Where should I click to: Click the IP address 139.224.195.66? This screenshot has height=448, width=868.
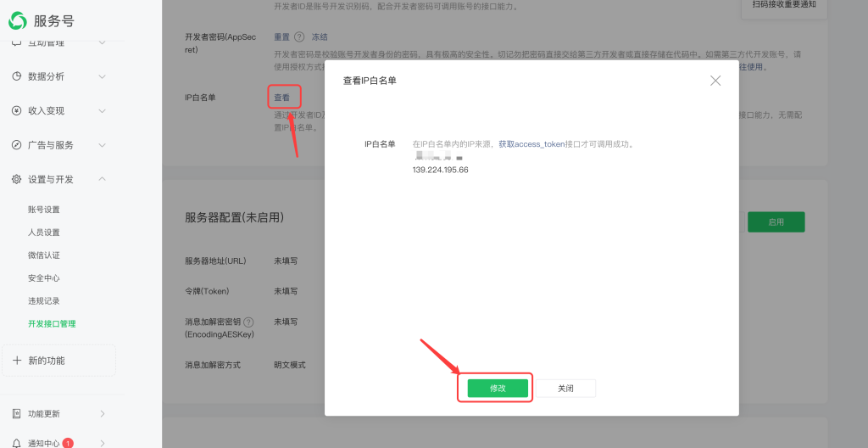pos(441,170)
